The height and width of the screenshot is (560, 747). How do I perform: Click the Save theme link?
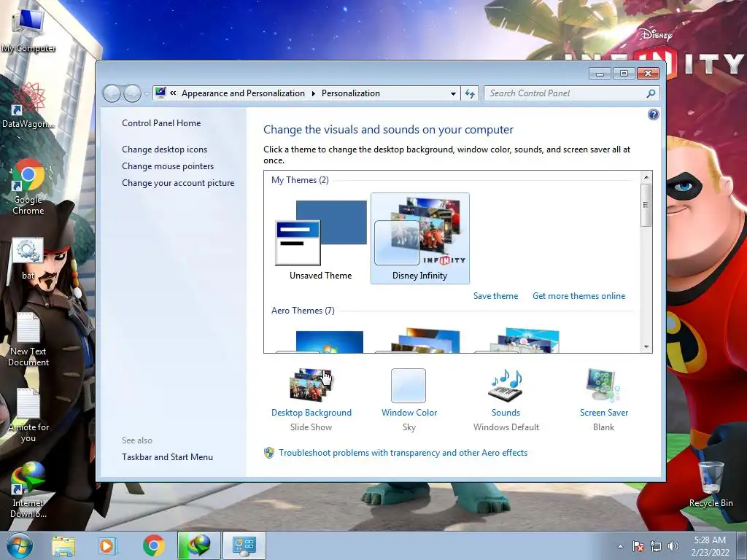[x=495, y=296]
